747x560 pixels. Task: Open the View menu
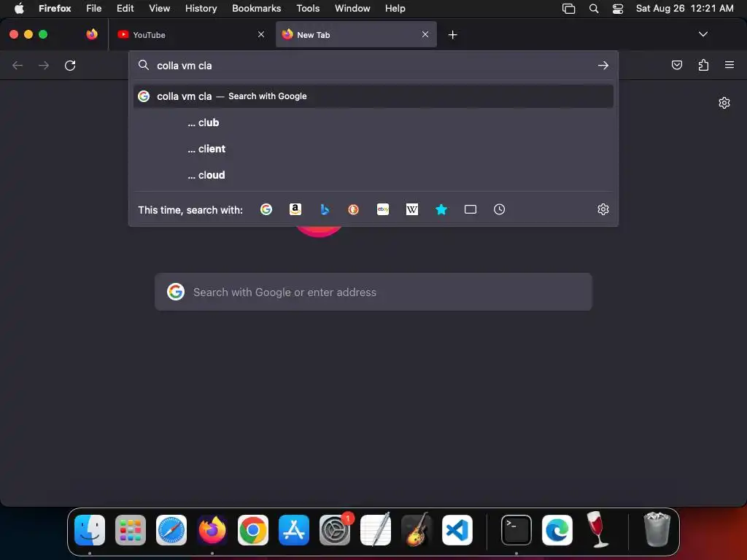pos(159,8)
